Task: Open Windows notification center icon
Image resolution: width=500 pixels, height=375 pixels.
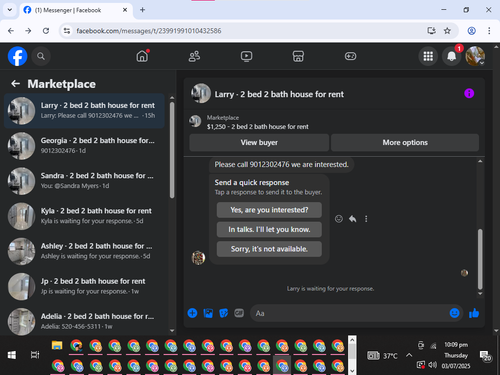Action: (x=485, y=356)
